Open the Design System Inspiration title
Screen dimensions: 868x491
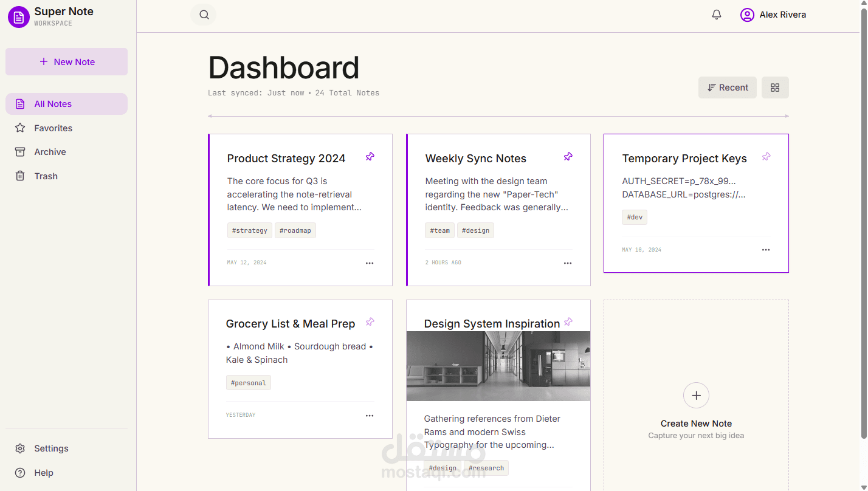pos(492,324)
